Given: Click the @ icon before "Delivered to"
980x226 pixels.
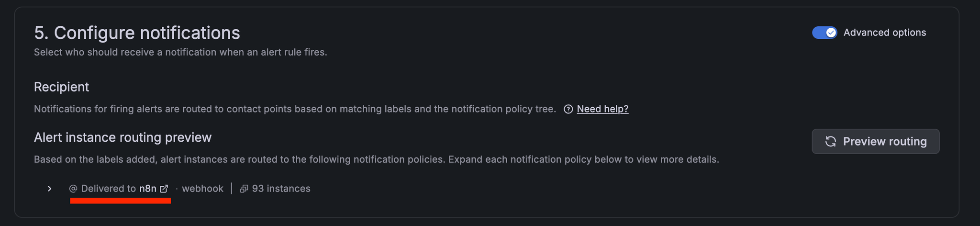Looking at the screenshot, I should [x=73, y=189].
